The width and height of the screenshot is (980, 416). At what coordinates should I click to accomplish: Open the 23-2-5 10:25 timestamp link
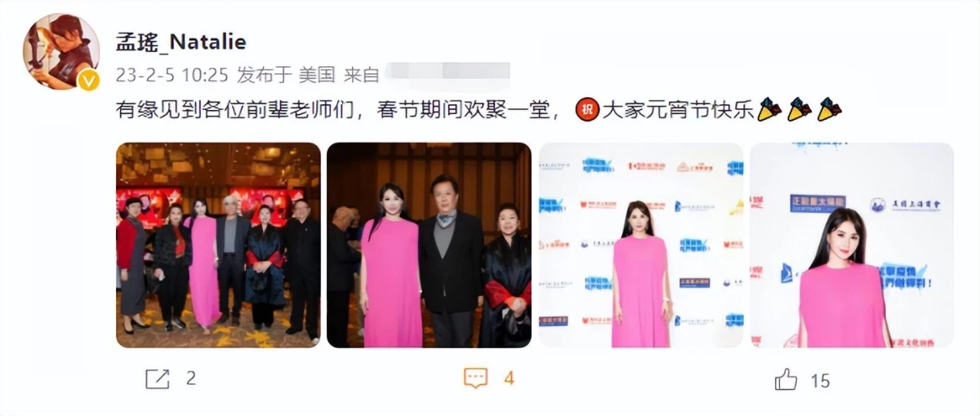[x=171, y=76]
